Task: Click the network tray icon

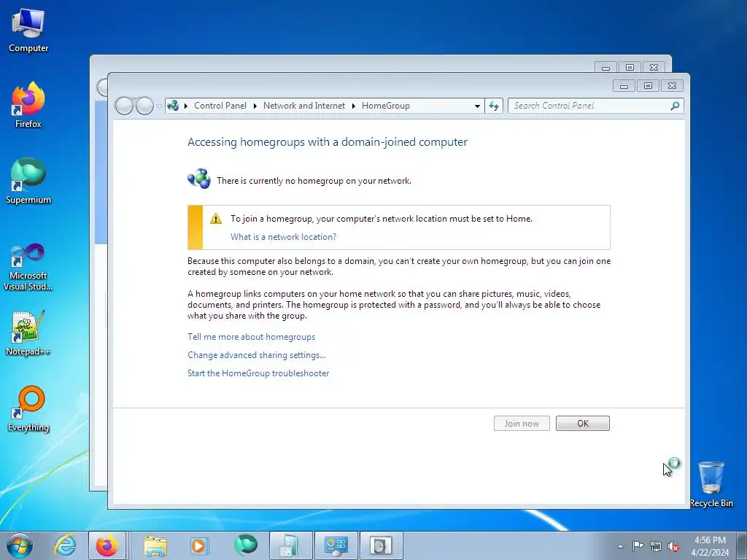Action: [x=656, y=546]
